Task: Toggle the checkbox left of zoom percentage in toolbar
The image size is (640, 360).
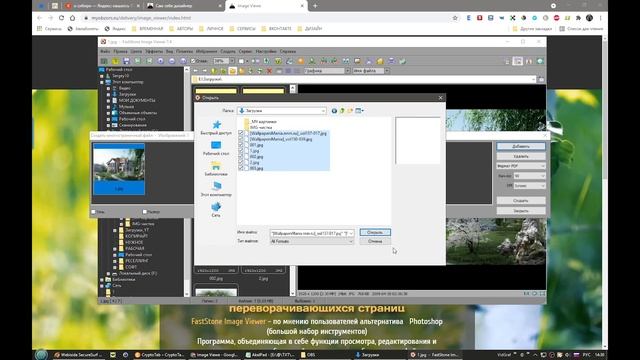Action: [193, 61]
